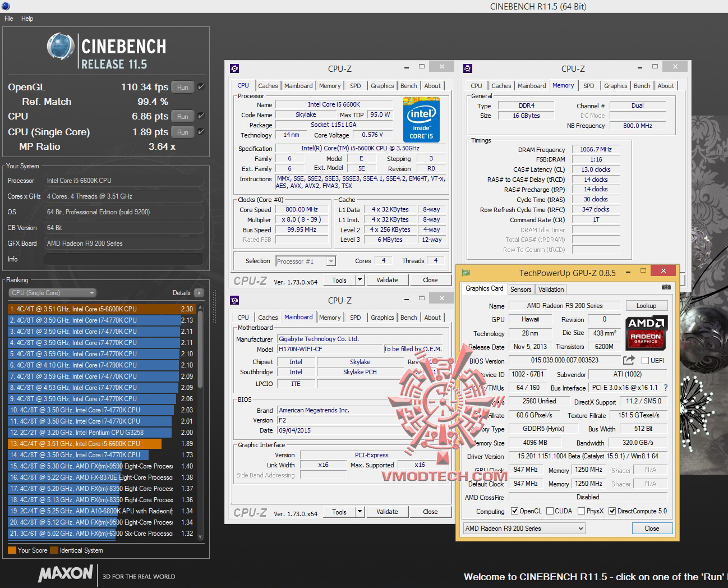
Task: Click the Intel inside Core i5 logo
Action: 421,120
